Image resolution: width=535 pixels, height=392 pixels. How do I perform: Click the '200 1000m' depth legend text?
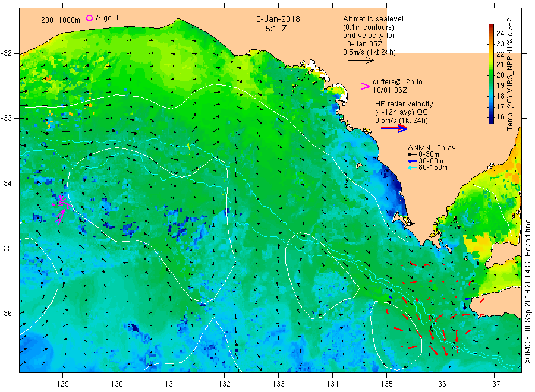(x=61, y=20)
